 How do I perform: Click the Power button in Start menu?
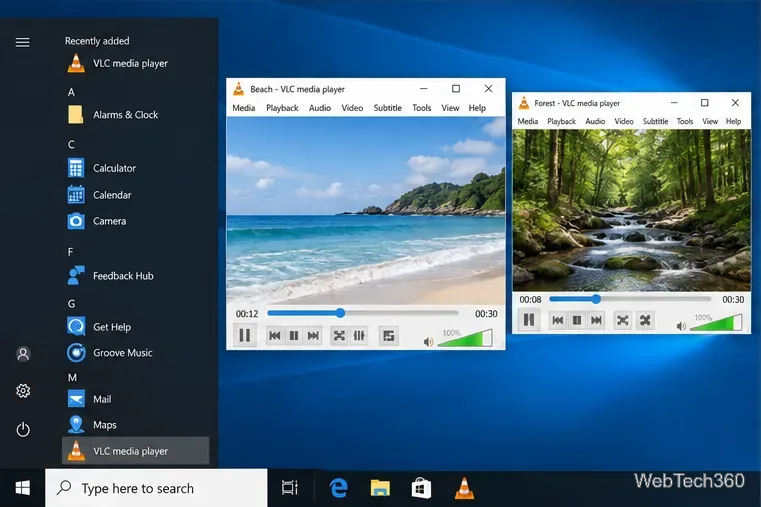(x=23, y=429)
